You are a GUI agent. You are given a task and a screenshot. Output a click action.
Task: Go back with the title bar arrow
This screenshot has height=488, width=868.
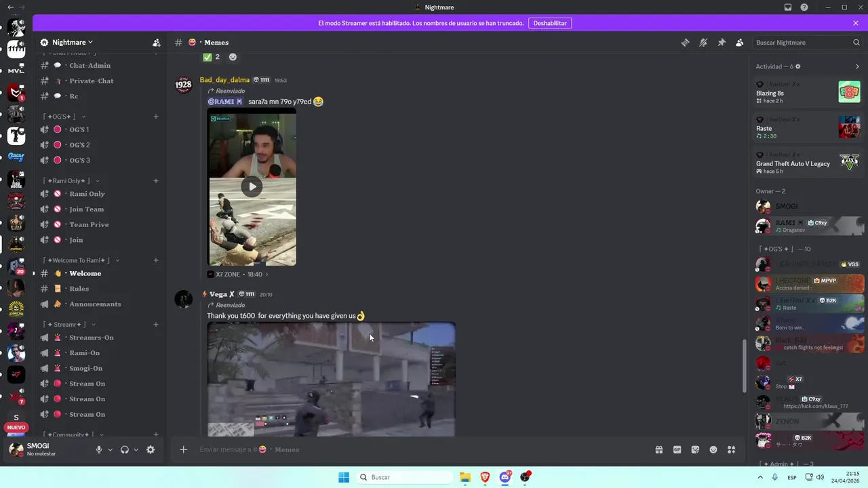tap(10, 7)
